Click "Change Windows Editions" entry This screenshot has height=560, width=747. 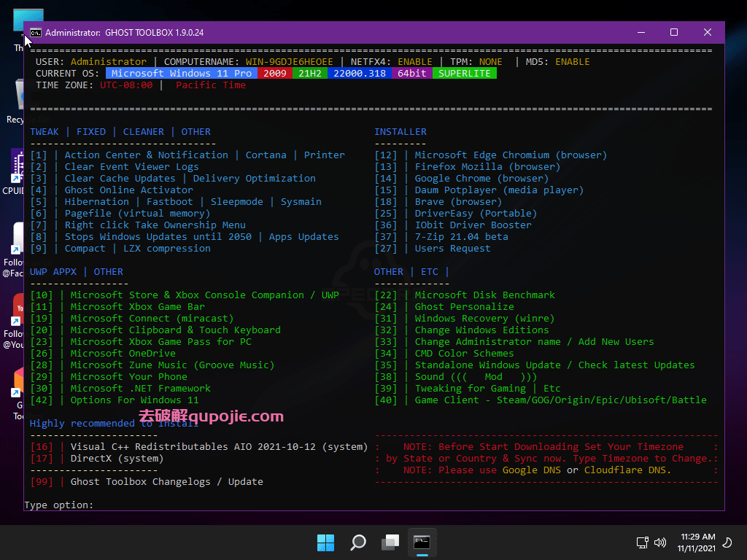[x=481, y=330]
